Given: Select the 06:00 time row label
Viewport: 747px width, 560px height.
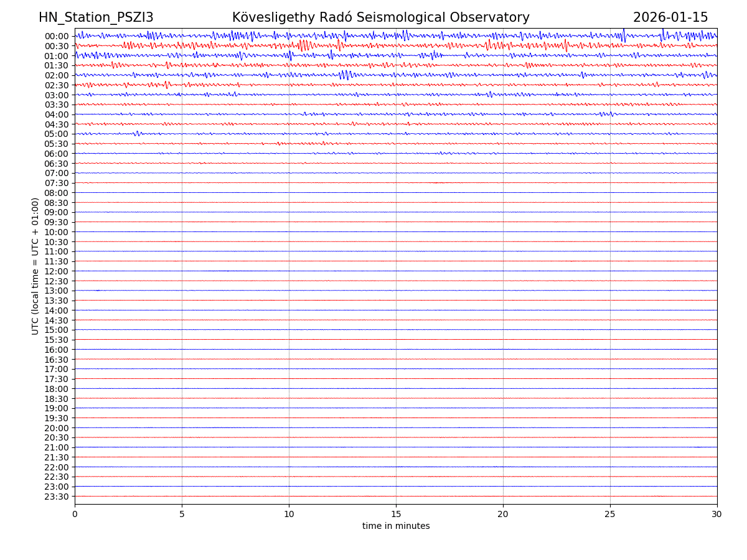Looking at the screenshot, I should pyautogui.click(x=56, y=154).
